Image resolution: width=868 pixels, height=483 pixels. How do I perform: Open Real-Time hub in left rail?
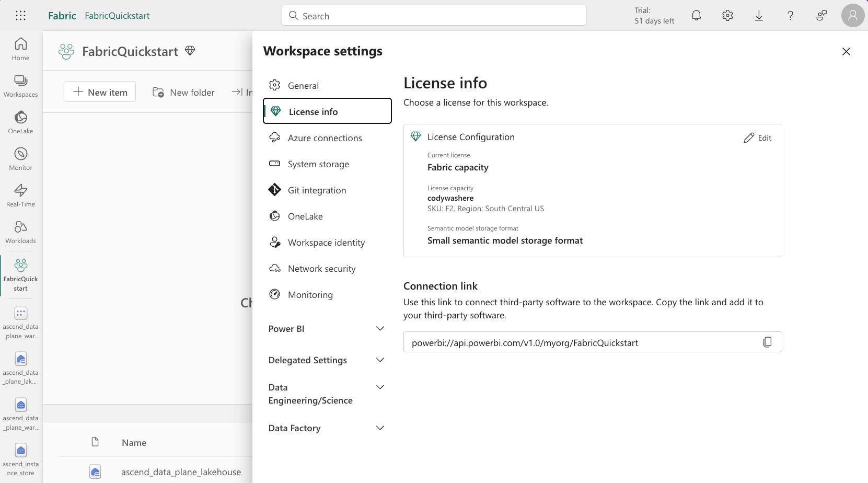point(21,195)
